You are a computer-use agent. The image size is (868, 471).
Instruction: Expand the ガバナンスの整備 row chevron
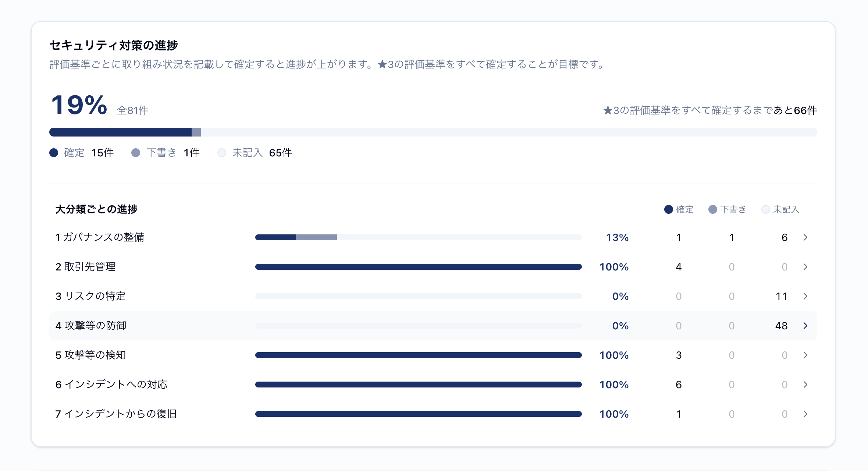pyautogui.click(x=805, y=237)
